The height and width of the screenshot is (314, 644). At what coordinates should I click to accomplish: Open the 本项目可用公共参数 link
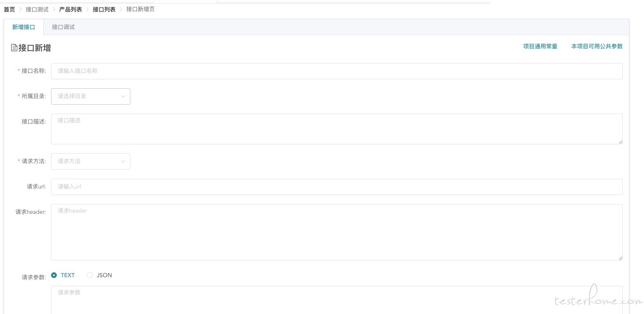(x=597, y=46)
